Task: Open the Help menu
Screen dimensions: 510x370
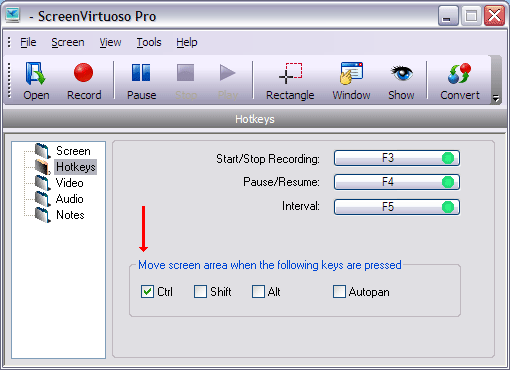Action: click(187, 42)
